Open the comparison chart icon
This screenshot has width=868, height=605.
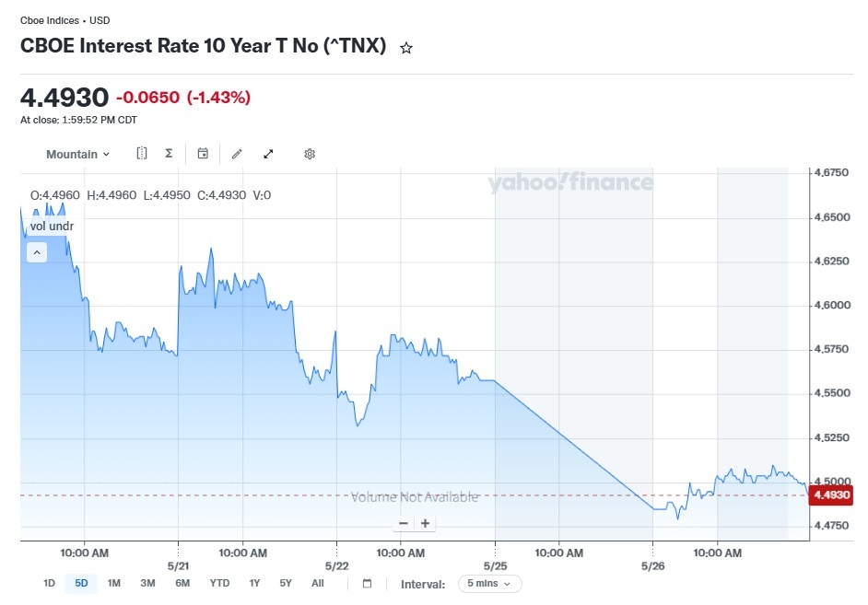coord(142,153)
